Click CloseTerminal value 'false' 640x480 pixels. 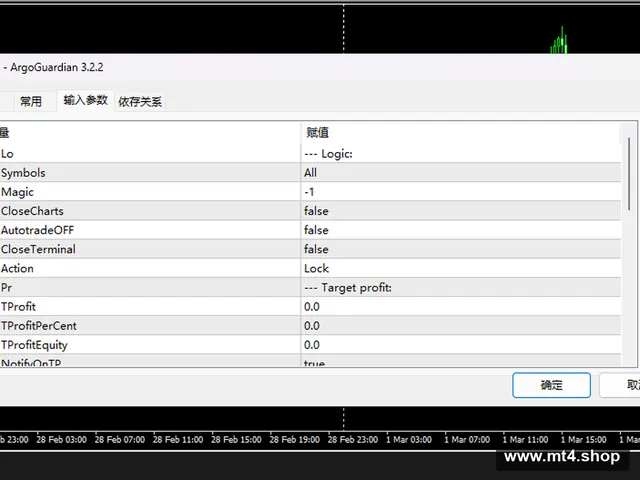pos(460,249)
